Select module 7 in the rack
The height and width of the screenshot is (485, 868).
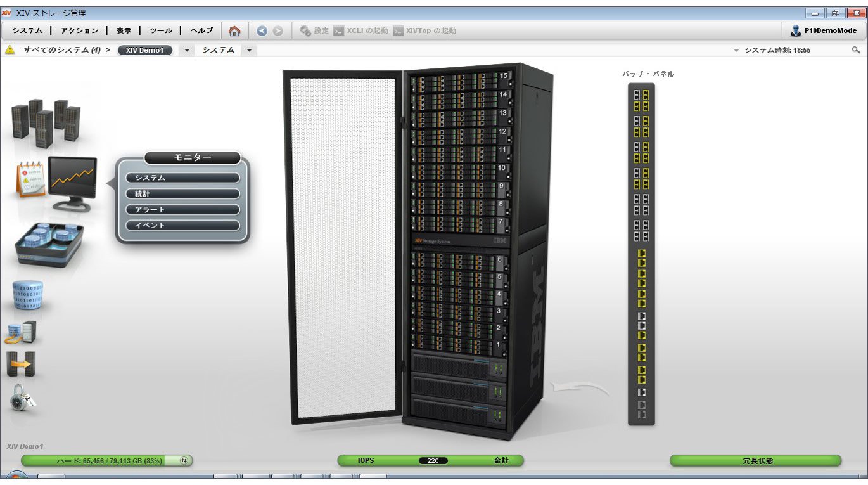pos(461,225)
